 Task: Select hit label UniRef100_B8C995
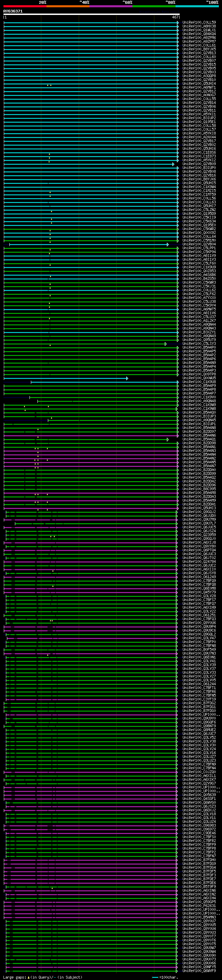click(199, 489)
